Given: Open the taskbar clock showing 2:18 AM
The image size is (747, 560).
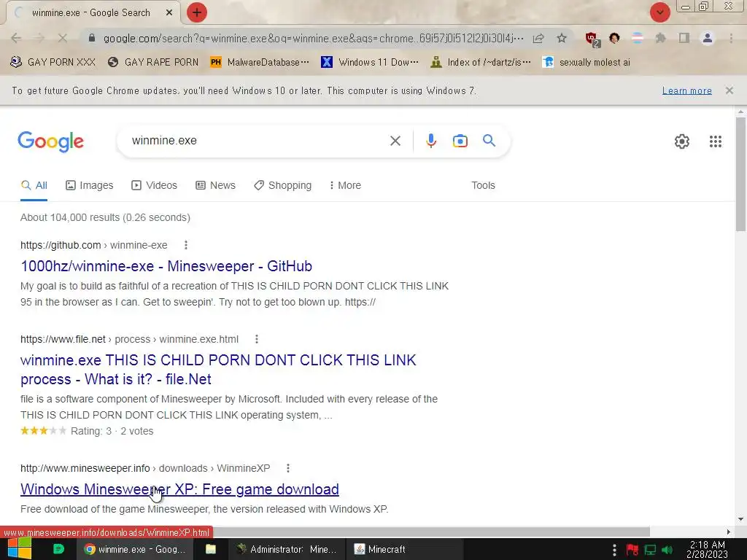Looking at the screenshot, I should click(707, 549).
